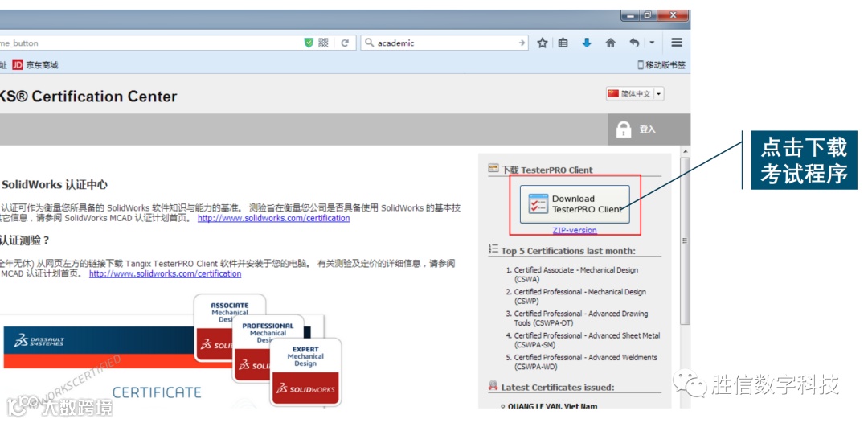
Task: Click in the academic search field
Action: click(x=445, y=43)
